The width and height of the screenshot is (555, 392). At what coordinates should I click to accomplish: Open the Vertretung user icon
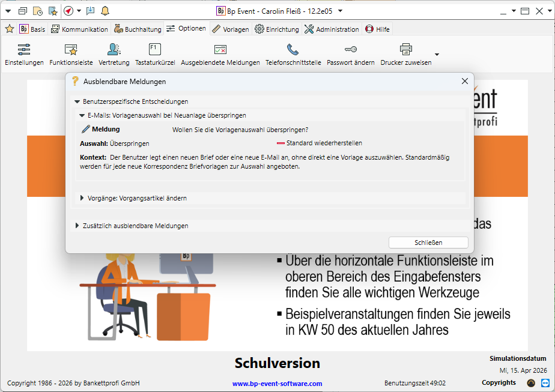coord(114,50)
